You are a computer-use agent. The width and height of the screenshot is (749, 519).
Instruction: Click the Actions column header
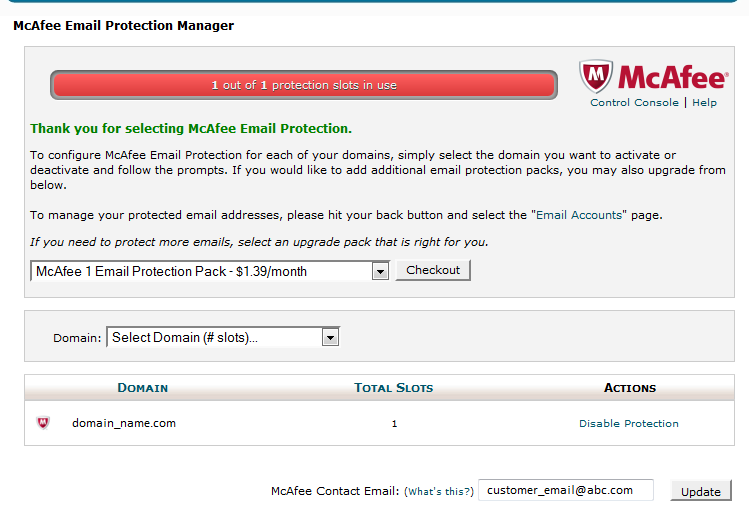coord(629,388)
